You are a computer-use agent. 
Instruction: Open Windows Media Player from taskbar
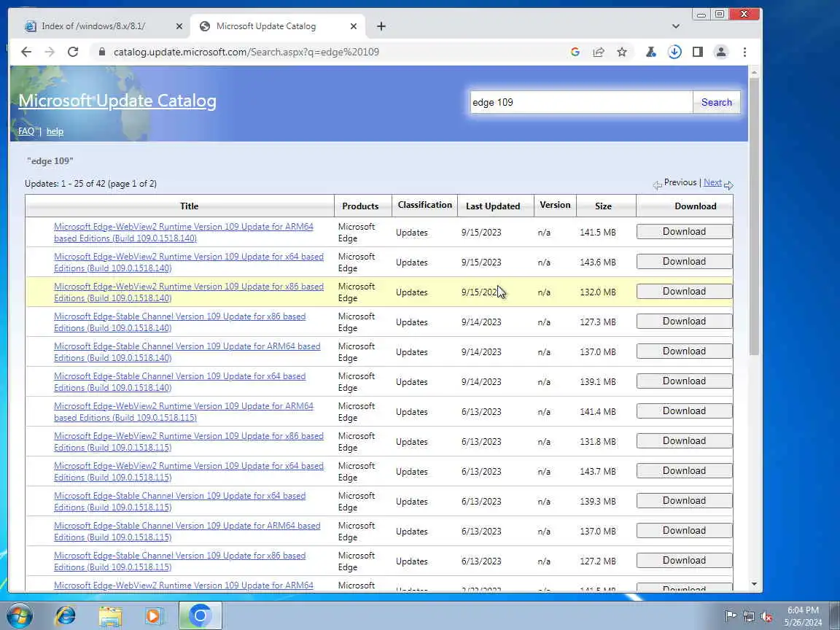[x=155, y=616]
